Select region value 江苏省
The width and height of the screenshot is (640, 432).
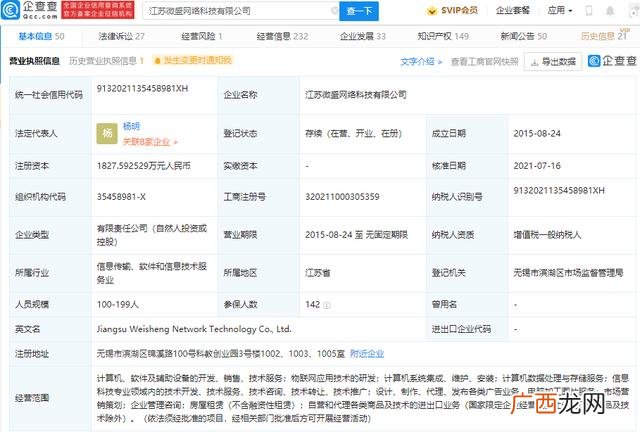click(x=318, y=273)
